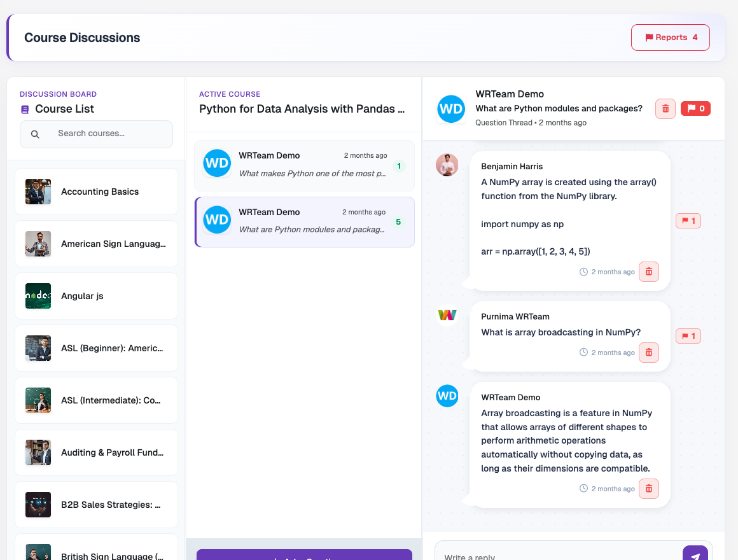This screenshot has height=560, width=738.
Task: Select the Accounting Basics course
Action: coord(96,192)
